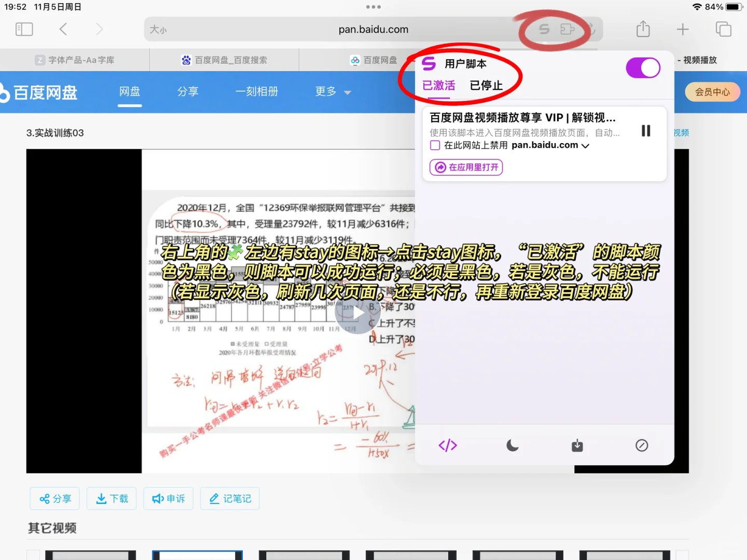Open the Stay user scripts icon in address bar

coord(544,29)
